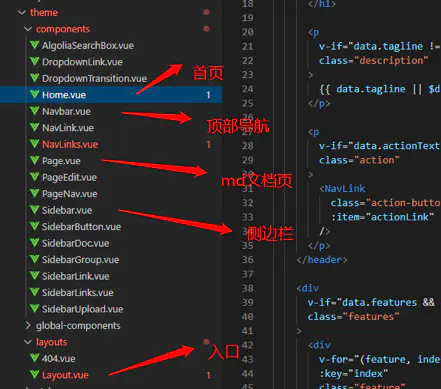Open the Layout.vue file
Image resolution: width=441 pixels, height=389 pixels.
pos(65,375)
